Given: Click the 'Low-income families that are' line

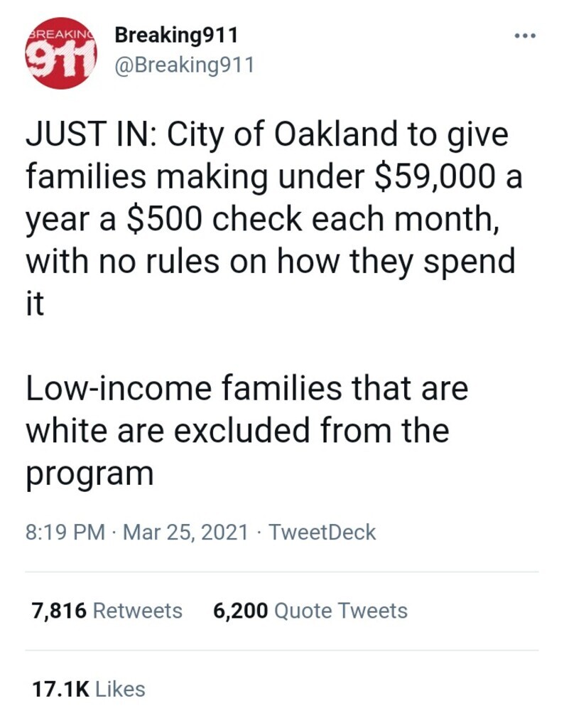Looking at the screenshot, I should pyautogui.click(x=247, y=388).
